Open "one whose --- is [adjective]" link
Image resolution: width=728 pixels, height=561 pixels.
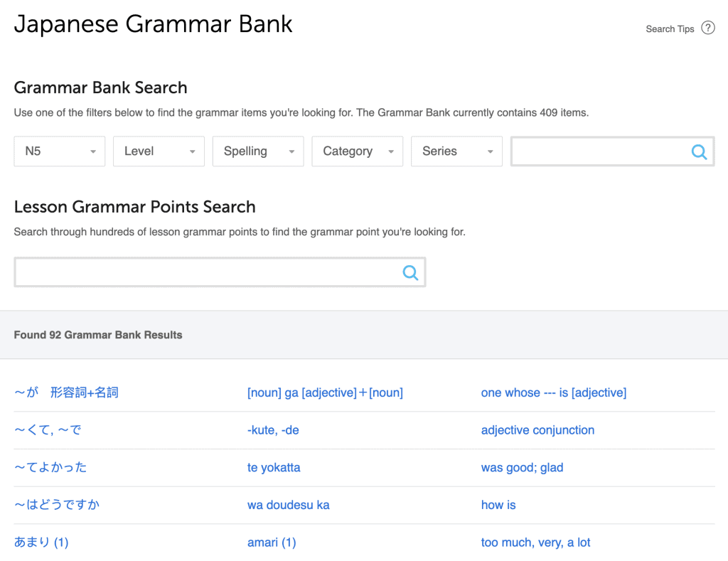pos(553,392)
